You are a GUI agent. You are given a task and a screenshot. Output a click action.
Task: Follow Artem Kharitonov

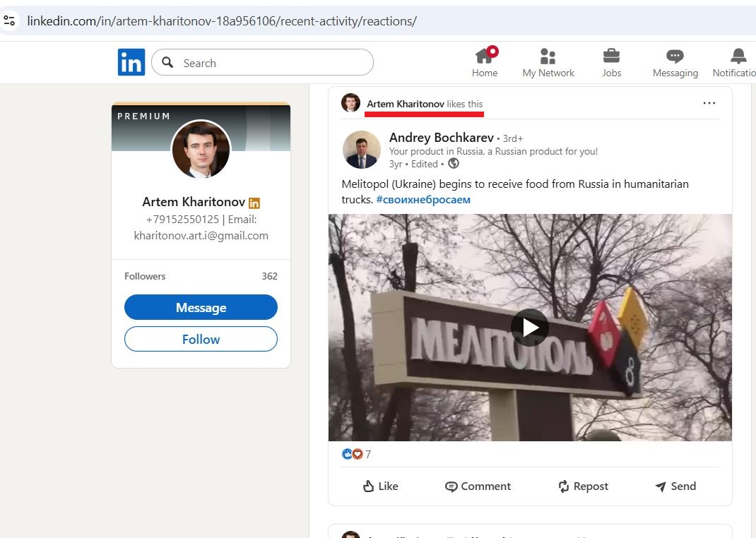[x=201, y=339]
